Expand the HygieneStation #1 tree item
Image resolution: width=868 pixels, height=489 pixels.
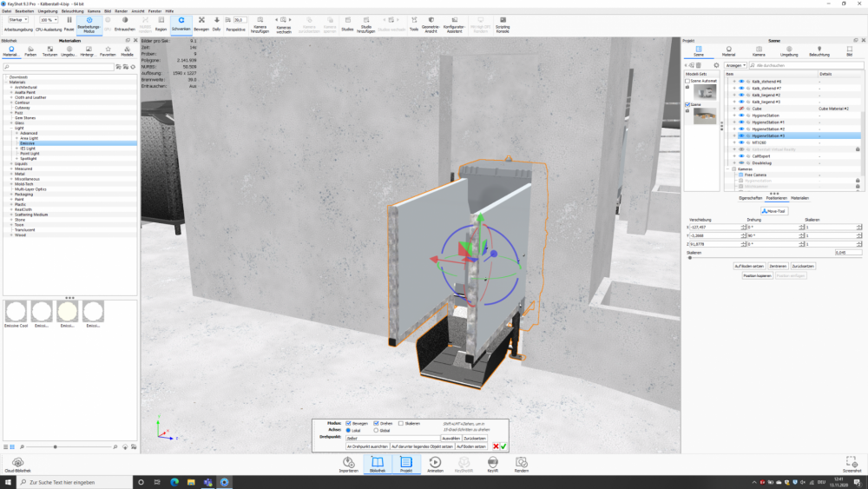tap(734, 122)
